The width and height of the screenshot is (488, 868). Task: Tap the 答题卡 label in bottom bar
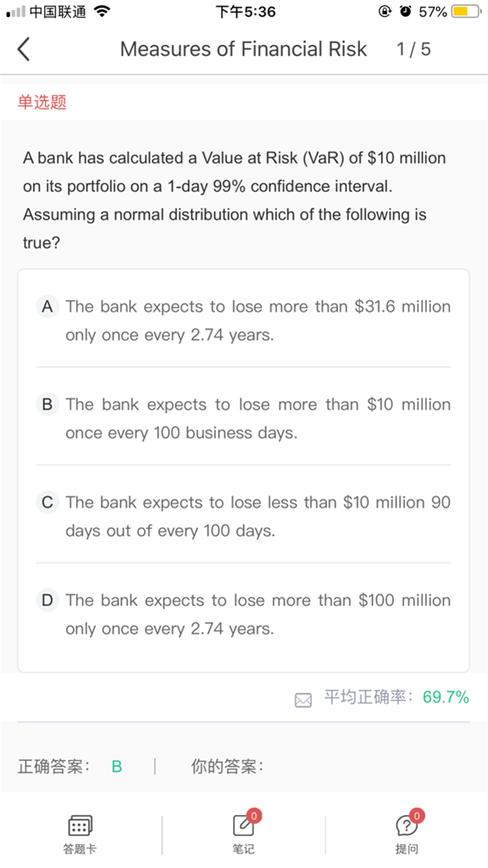80,849
